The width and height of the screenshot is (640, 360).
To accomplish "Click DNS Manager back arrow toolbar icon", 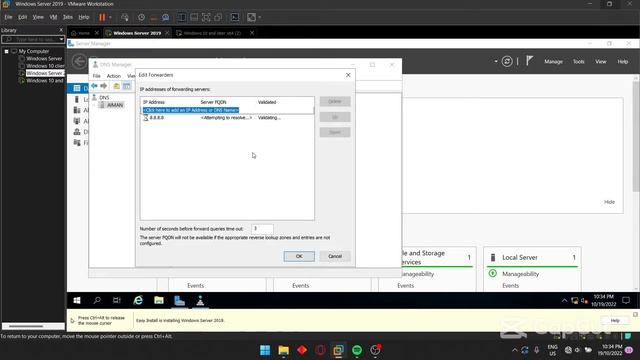I will (94, 86).
